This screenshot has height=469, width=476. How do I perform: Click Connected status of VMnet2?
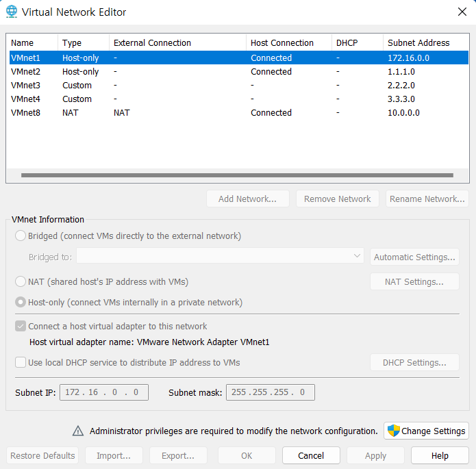click(271, 72)
